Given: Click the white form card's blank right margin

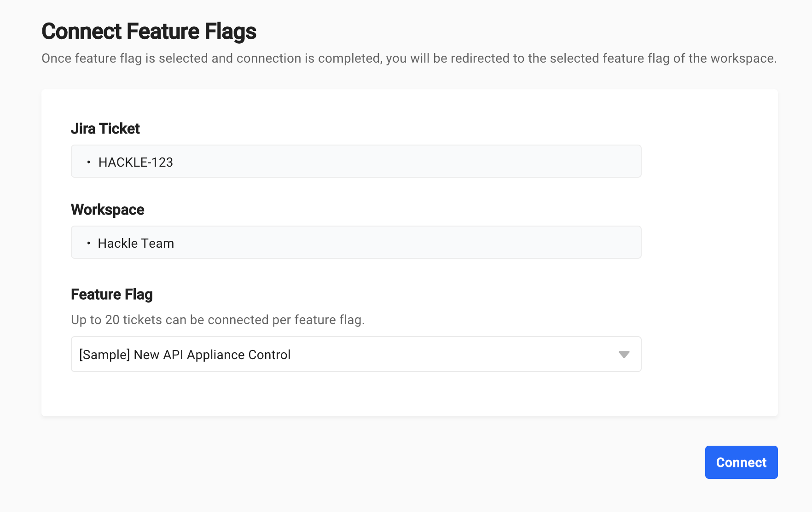Looking at the screenshot, I should (709, 253).
